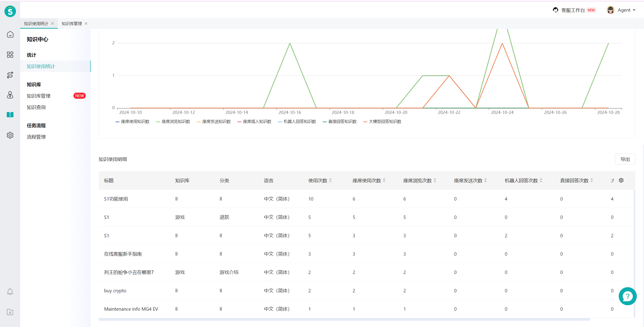Open 客服工作台 link
The image size is (644, 327).
point(573,10)
